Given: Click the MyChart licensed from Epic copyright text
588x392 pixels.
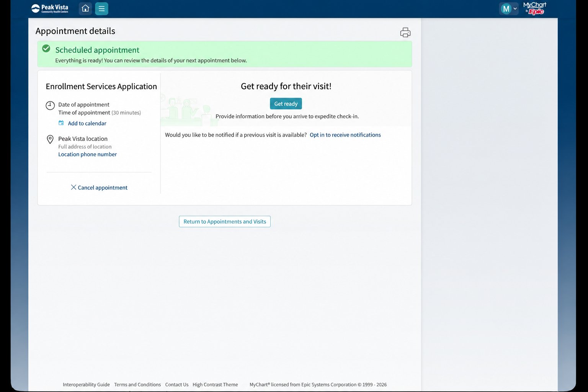Looking at the screenshot, I should [x=318, y=385].
